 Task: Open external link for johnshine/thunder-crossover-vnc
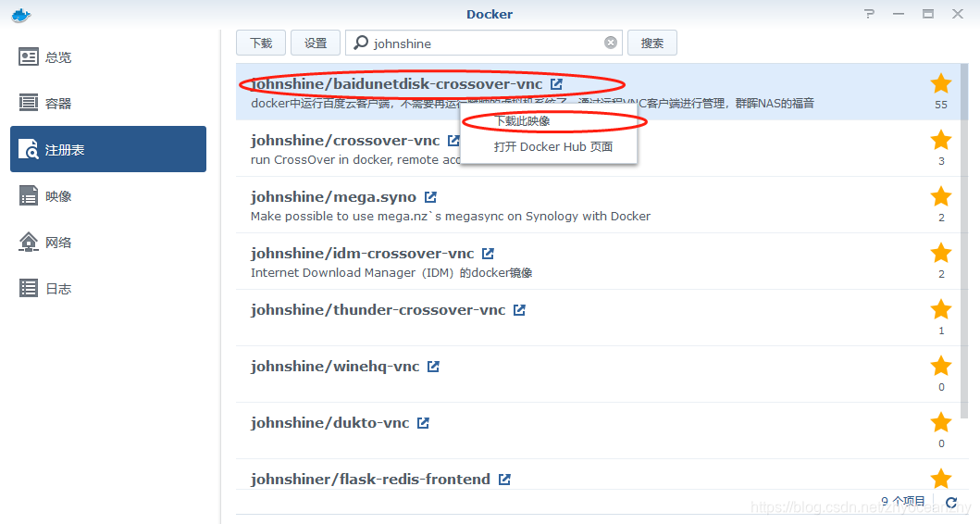click(519, 310)
